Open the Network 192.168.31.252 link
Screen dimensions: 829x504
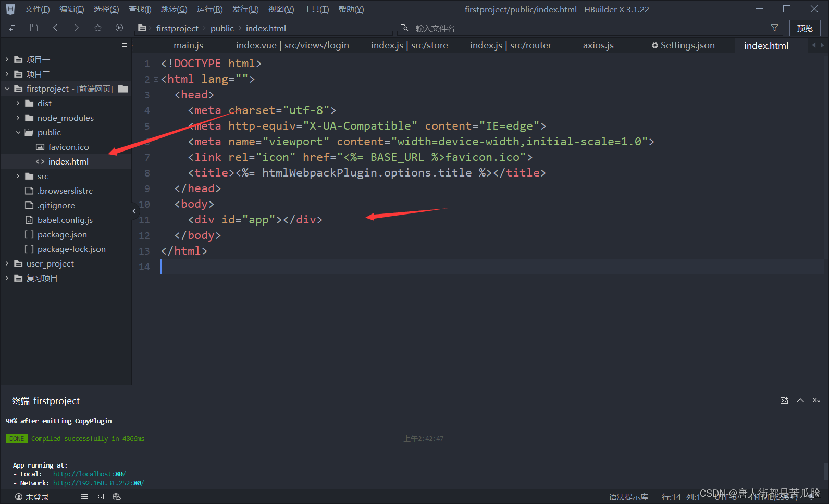(98, 483)
